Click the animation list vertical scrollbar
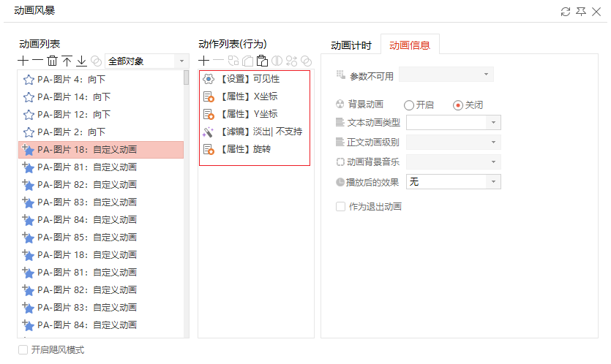The image size is (611, 364). coord(187,203)
